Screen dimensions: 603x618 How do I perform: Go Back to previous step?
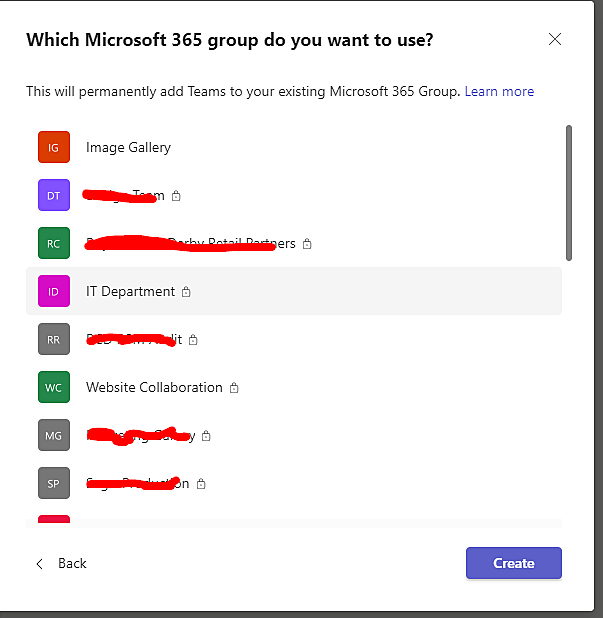[x=72, y=563]
